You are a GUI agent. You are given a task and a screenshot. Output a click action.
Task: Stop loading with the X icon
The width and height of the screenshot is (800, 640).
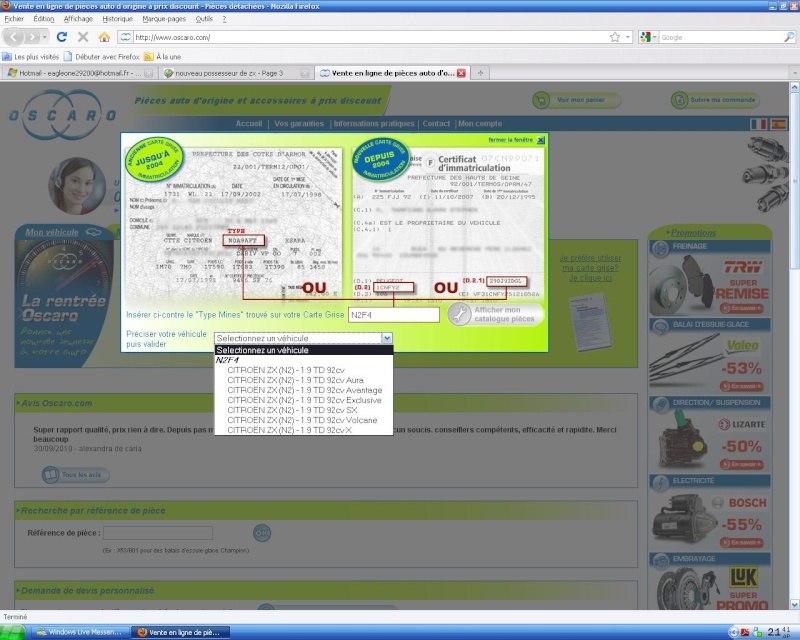[83, 37]
